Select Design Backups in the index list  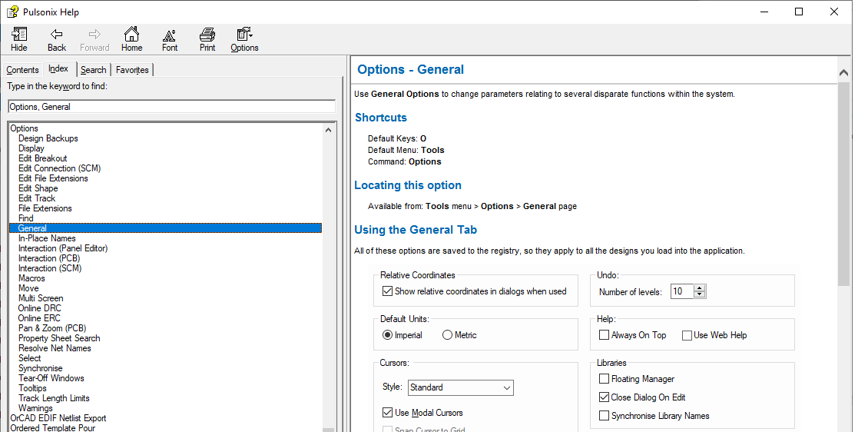pyautogui.click(x=48, y=138)
